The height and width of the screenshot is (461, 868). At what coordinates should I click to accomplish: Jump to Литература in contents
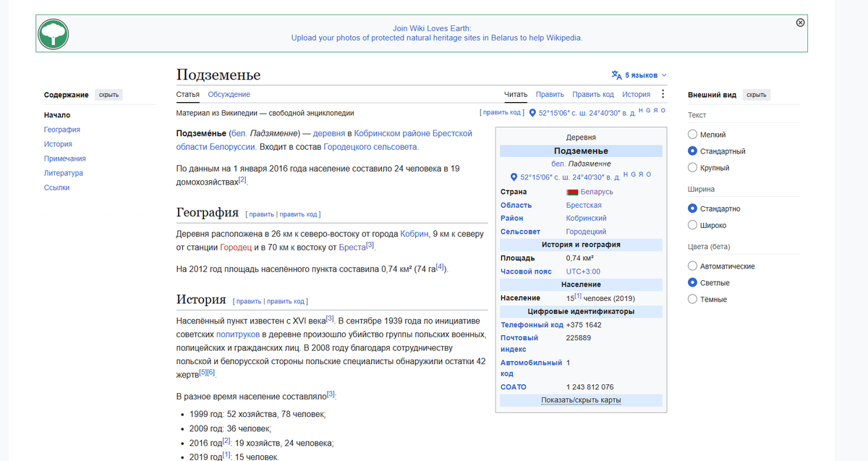coord(64,173)
